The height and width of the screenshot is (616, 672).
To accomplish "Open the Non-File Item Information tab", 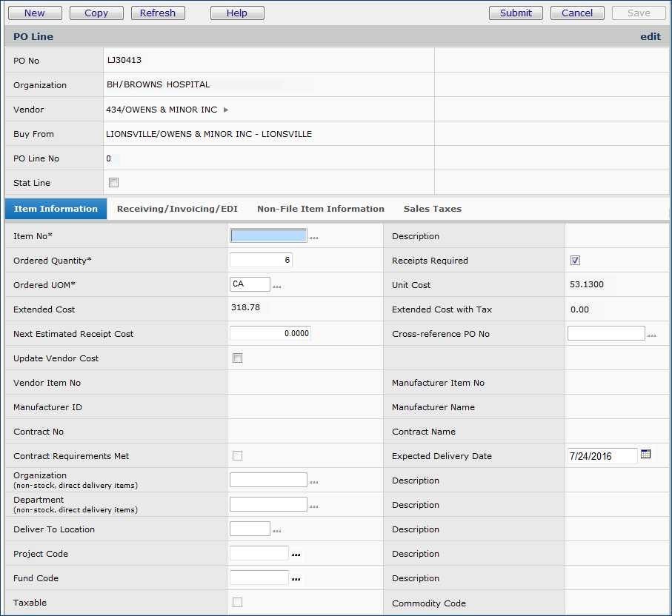I will (320, 209).
